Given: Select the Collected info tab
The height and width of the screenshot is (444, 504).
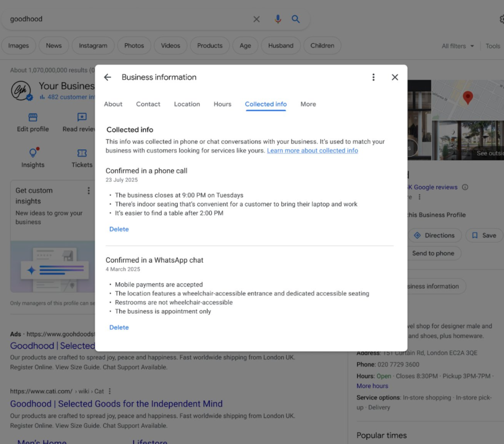Looking at the screenshot, I should pos(265,104).
